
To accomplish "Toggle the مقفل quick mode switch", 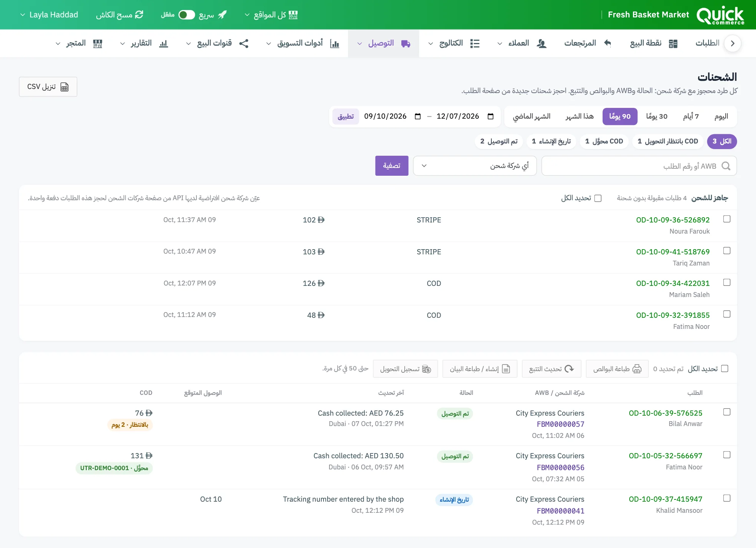I will click(x=186, y=14).
